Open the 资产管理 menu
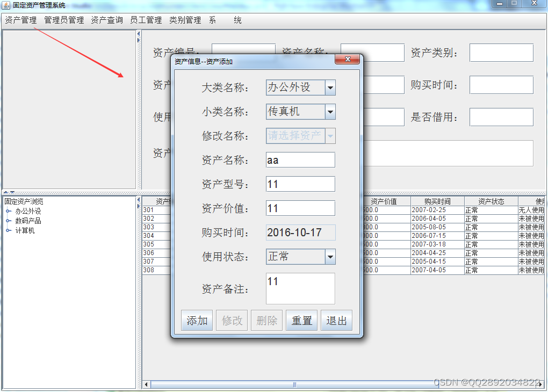This screenshot has height=392, width=548. [20, 20]
